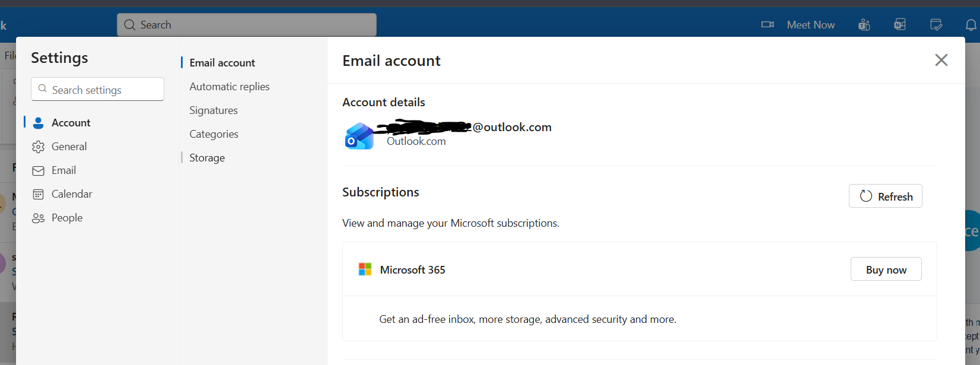Click the Outlook.com account logo icon
The image size is (980, 365).
coord(359,136)
